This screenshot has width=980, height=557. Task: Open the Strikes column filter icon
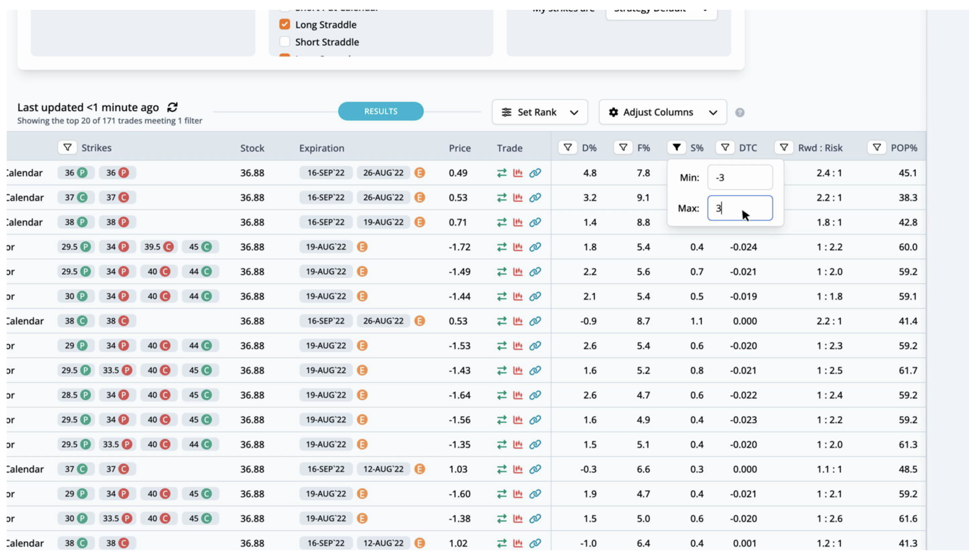pyautogui.click(x=67, y=148)
